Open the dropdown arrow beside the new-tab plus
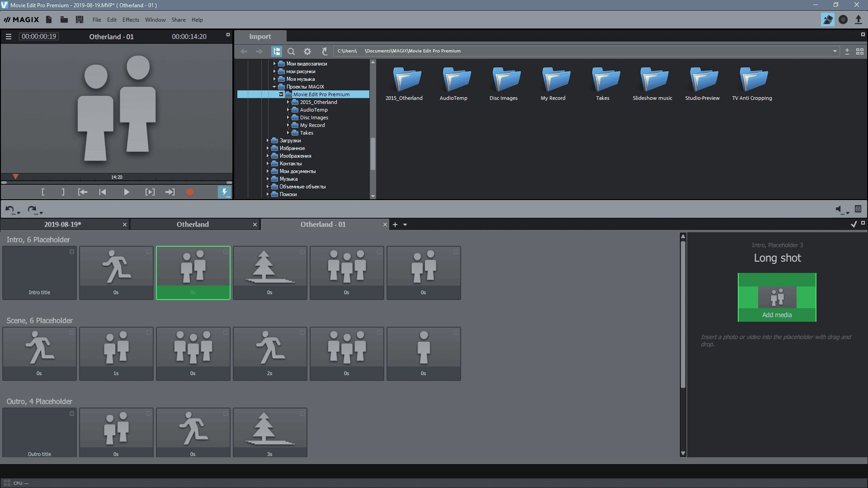 [x=405, y=225]
